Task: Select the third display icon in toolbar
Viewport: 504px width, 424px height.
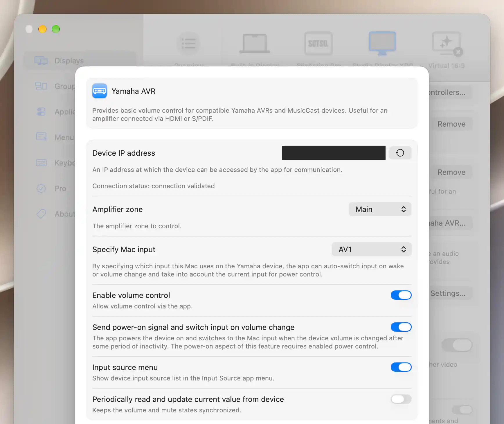Action: pos(318,44)
